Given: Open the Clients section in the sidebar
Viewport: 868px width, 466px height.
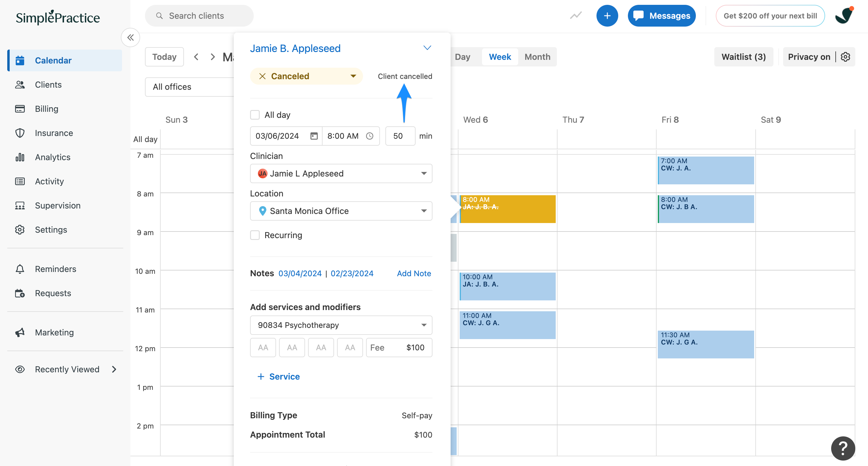Looking at the screenshot, I should [48, 85].
